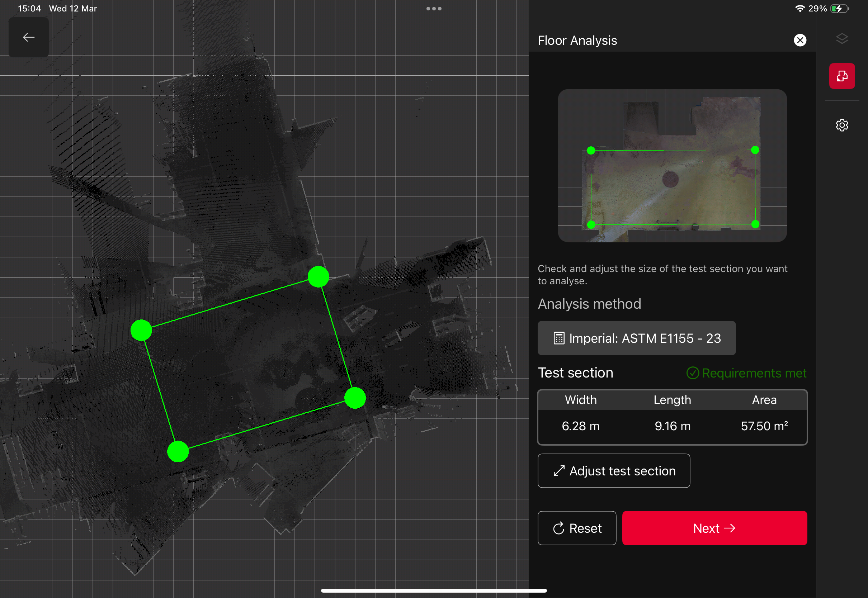Open Imperial: ASTM E1155 - 23 method selector
868x598 pixels.
tap(636, 338)
